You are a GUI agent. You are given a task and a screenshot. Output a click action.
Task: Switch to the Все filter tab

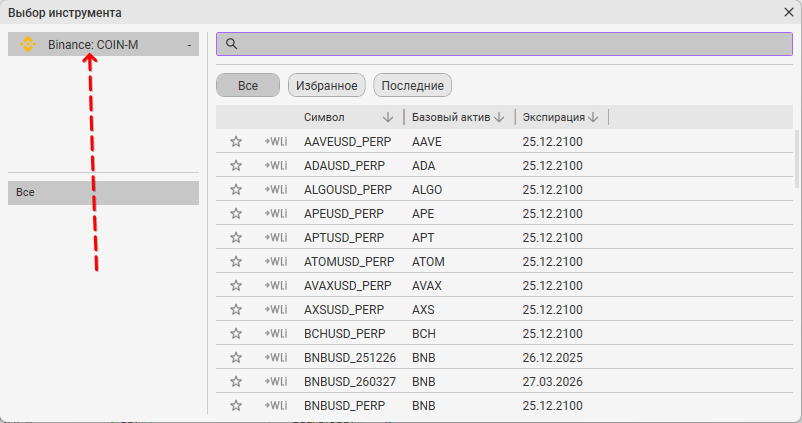[248, 85]
